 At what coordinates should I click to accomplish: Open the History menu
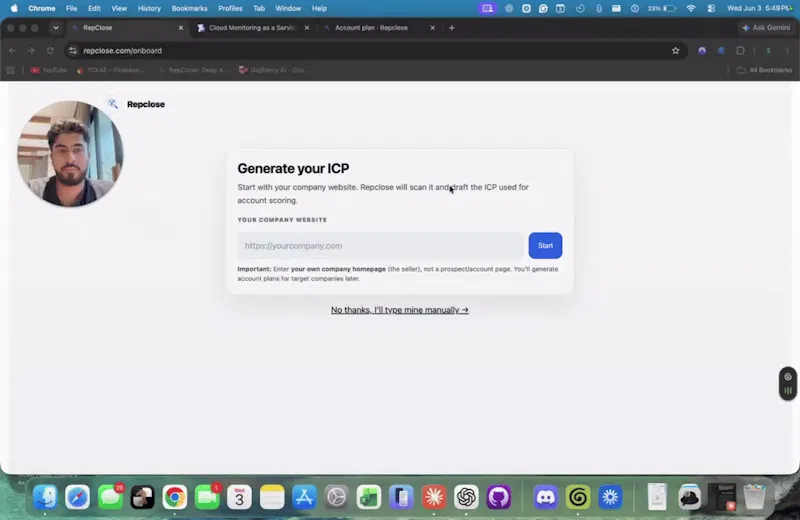pyautogui.click(x=149, y=8)
